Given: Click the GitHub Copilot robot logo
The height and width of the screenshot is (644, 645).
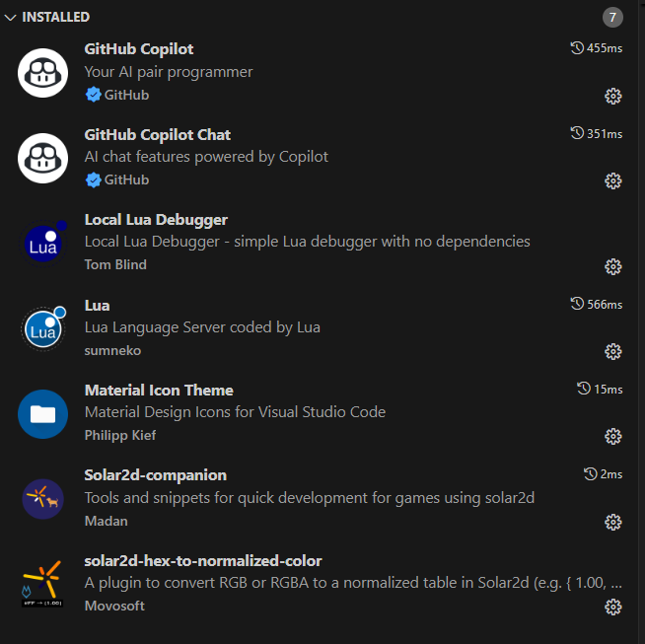Looking at the screenshot, I should (x=42, y=73).
